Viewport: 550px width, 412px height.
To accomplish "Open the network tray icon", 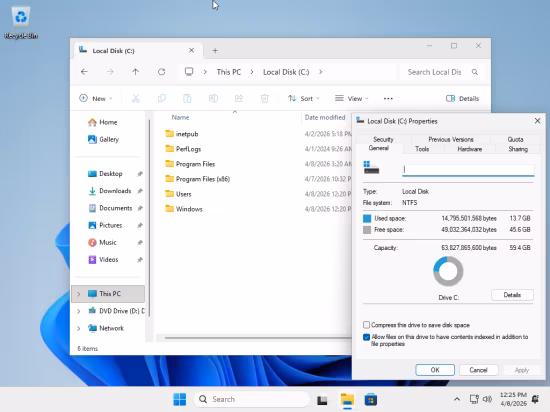I will pos(474,399).
